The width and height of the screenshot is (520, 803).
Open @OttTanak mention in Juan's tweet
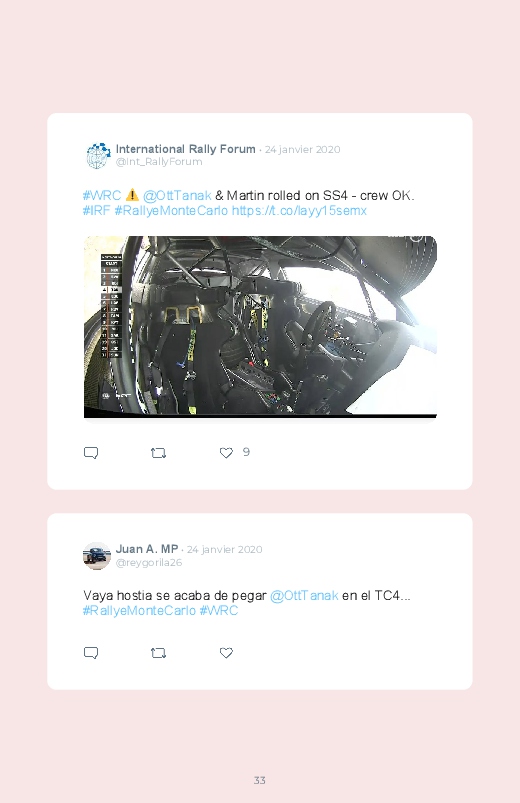pyautogui.click(x=304, y=596)
